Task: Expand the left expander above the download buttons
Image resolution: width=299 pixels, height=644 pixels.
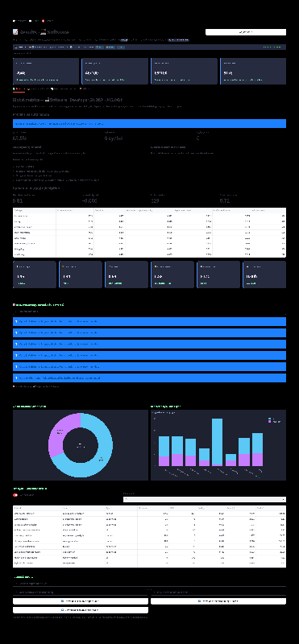Action: pyautogui.click(x=81, y=592)
